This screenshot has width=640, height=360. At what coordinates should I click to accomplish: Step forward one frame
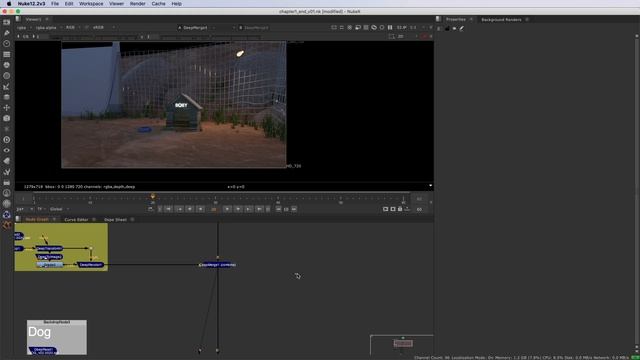click(x=238, y=209)
